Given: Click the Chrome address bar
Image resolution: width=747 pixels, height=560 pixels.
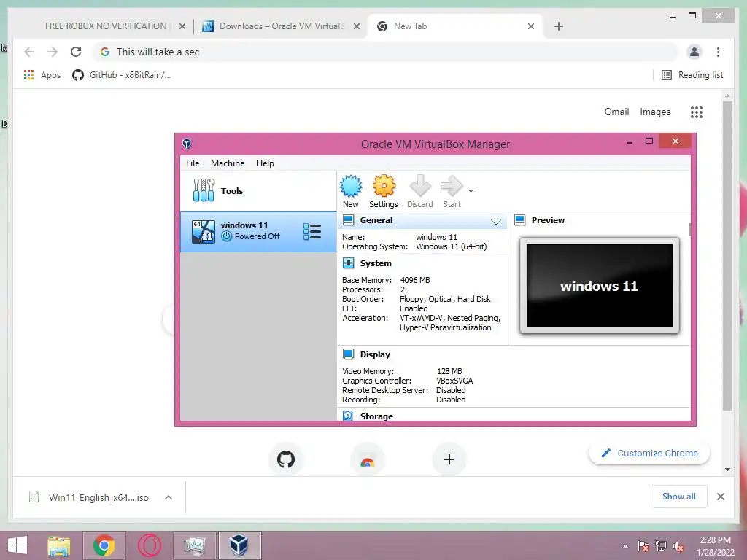Looking at the screenshot, I should [x=385, y=52].
